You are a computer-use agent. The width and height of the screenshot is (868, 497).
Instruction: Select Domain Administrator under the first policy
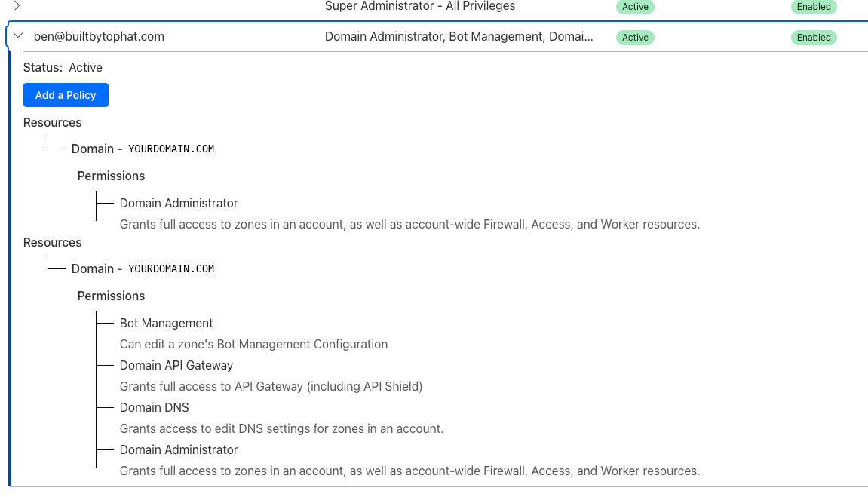tap(179, 203)
